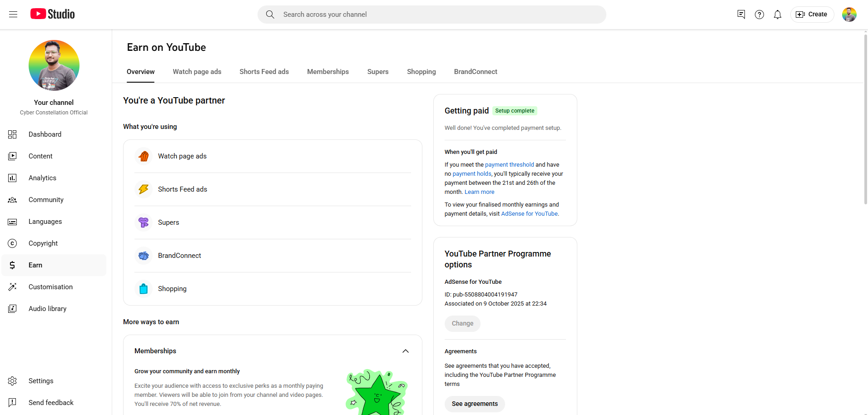The height and width of the screenshot is (415, 868).
Task: Click the See agreements button
Action: tap(474, 404)
